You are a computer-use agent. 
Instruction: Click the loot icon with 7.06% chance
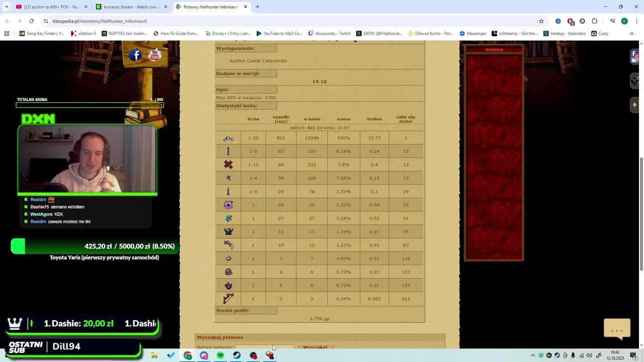[x=228, y=178]
